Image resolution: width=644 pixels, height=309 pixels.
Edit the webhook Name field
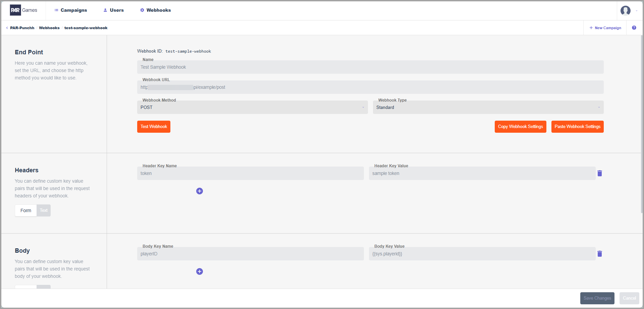tap(370, 67)
